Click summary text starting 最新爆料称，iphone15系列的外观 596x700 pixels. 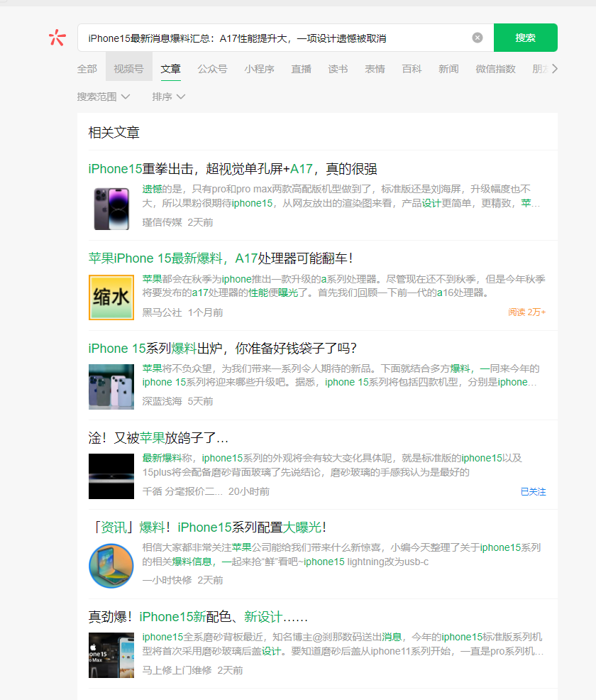click(332, 465)
